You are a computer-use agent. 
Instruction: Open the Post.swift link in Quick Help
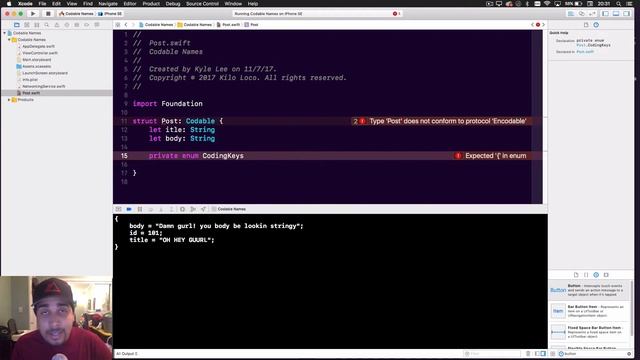click(585, 52)
